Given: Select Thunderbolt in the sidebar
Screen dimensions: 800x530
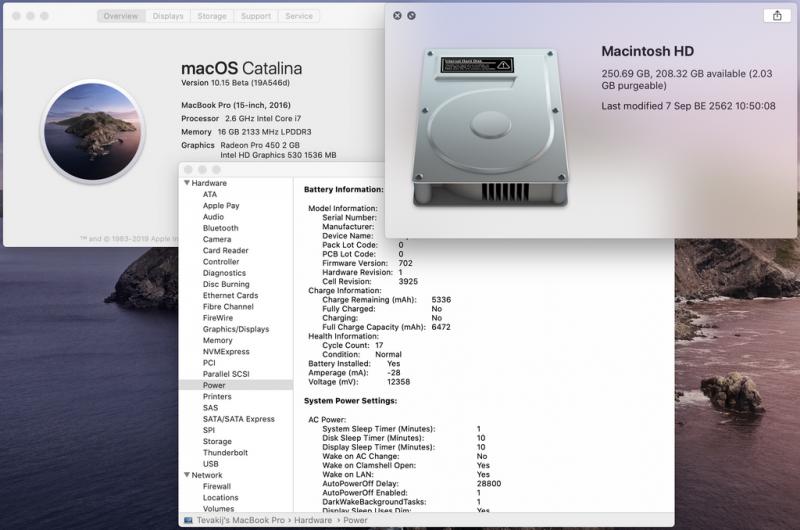Looking at the screenshot, I should [x=225, y=452].
